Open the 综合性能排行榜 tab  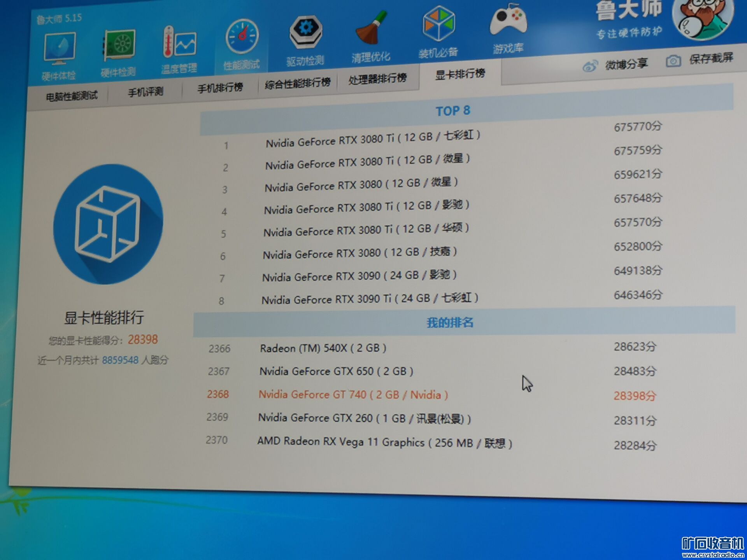[298, 83]
